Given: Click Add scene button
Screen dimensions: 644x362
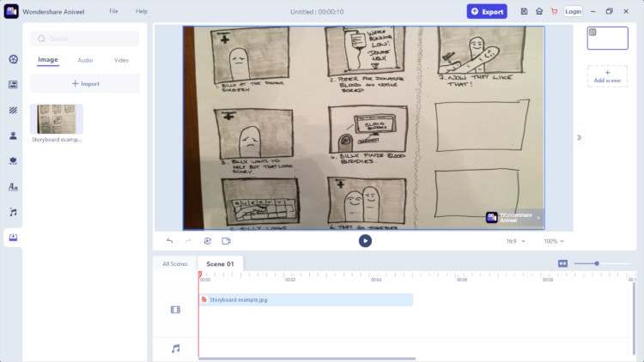Looking at the screenshot, I should pos(607,76).
